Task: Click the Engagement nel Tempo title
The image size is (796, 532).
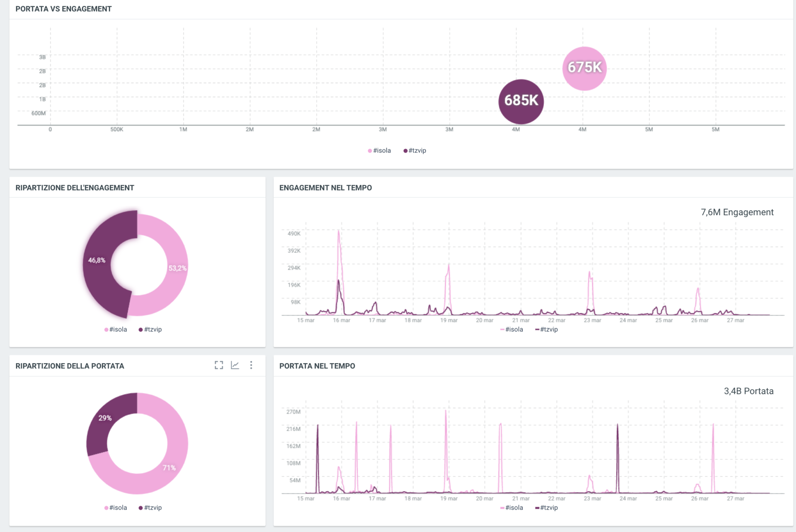Action: tap(325, 188)
